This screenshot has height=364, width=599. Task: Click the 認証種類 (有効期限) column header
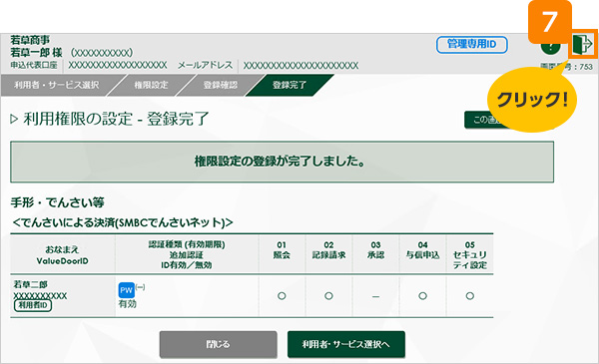tap(187, 255)
